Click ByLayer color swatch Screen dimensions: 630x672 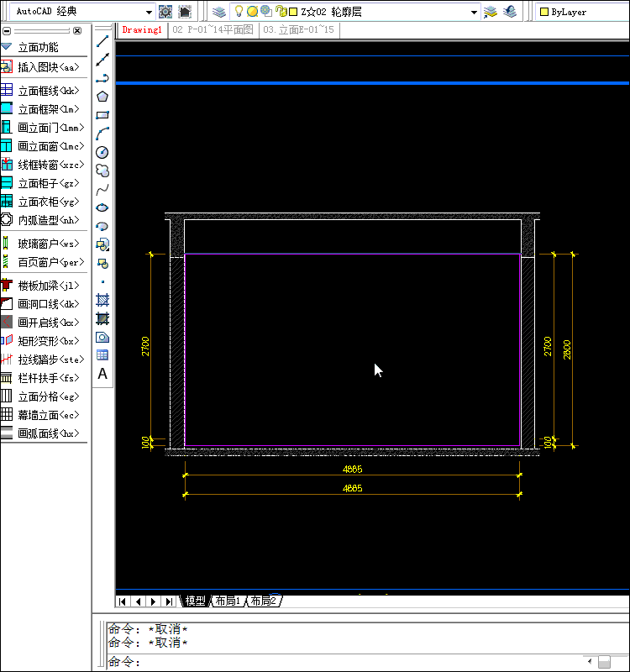click(544, 12)
